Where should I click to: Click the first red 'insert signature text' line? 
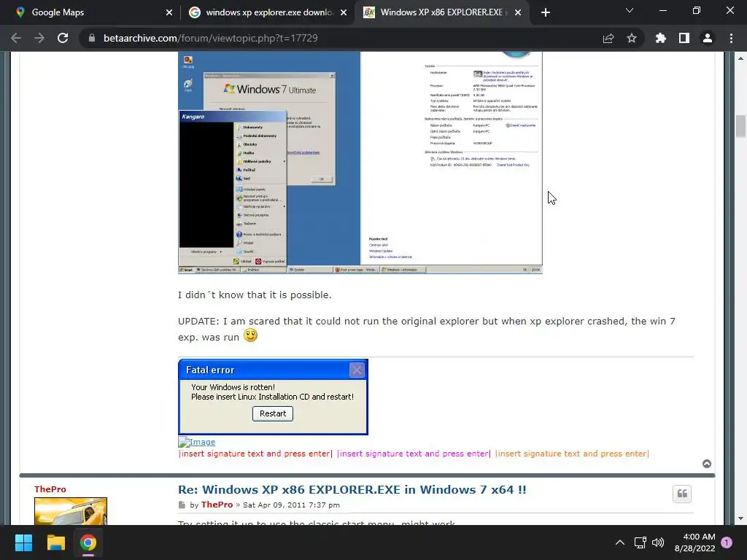click(255, 454)
